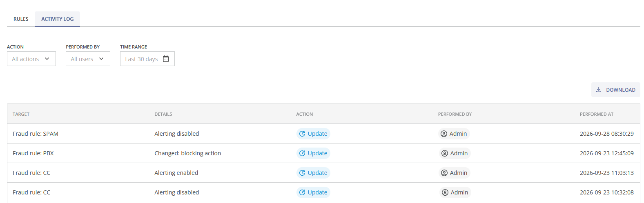
Task: Select the Activity Log tab
Action: pos(58,19)
